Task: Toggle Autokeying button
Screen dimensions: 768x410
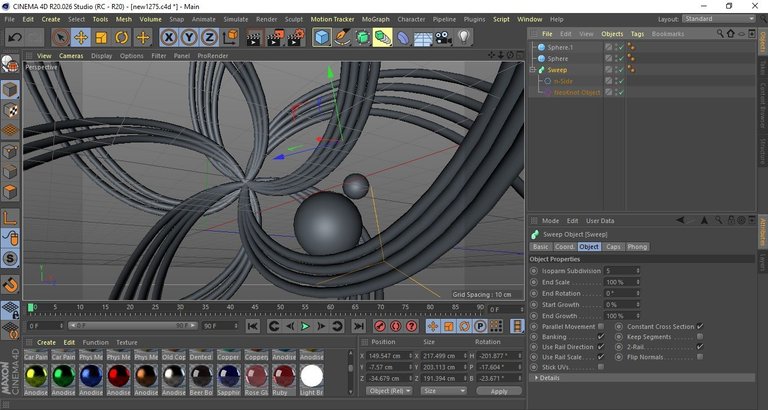Action: [x=396, y=326]
